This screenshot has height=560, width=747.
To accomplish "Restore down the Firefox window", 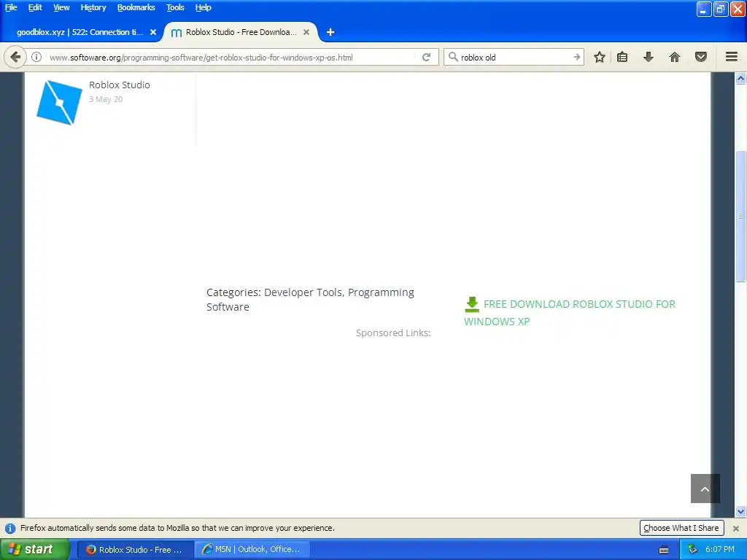I will click(721, 9).
